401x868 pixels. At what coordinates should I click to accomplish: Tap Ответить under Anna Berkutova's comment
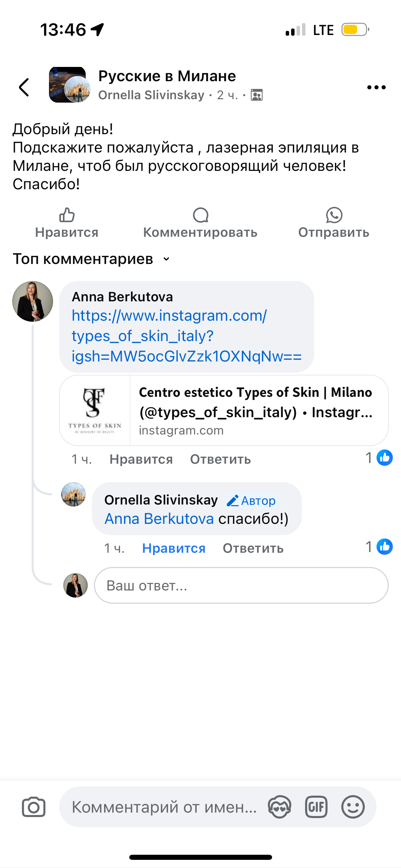tap(220, 459)
